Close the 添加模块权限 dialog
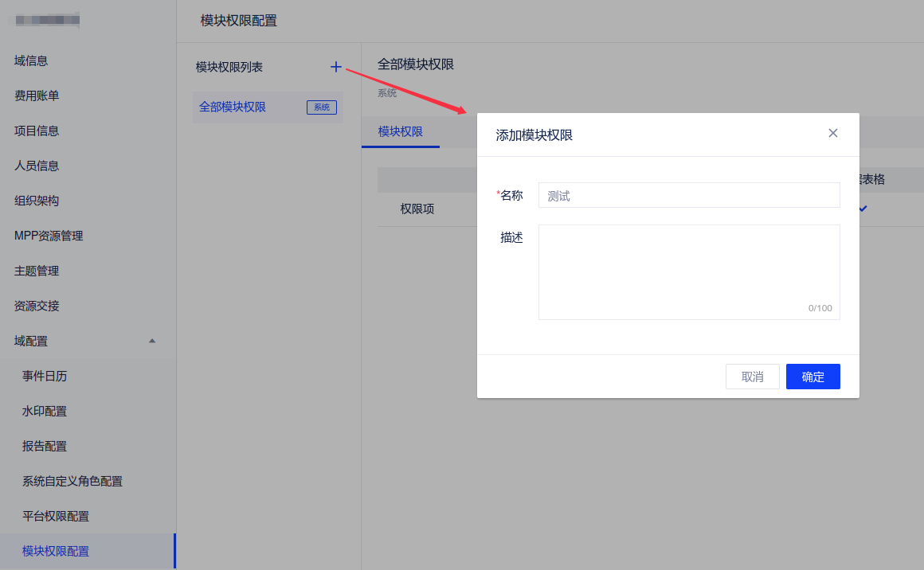The height and width of the screenshot is (570, 924). point(832,134)
